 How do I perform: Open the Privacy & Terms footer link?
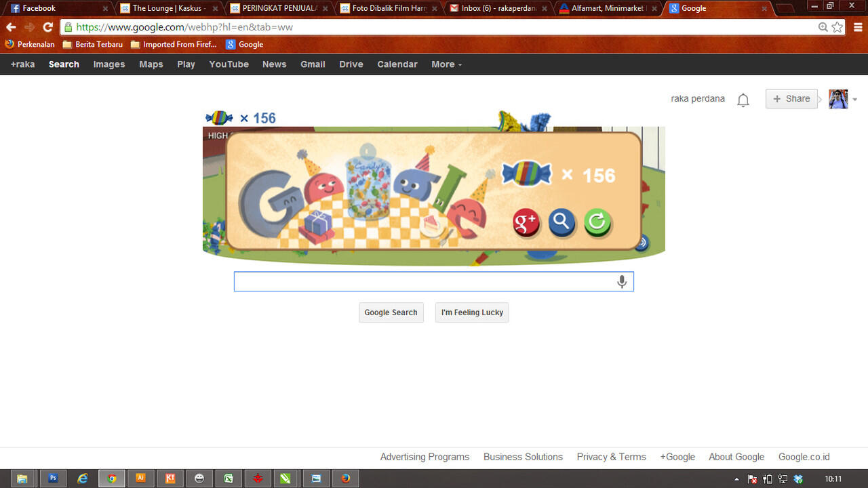[611, 457]
